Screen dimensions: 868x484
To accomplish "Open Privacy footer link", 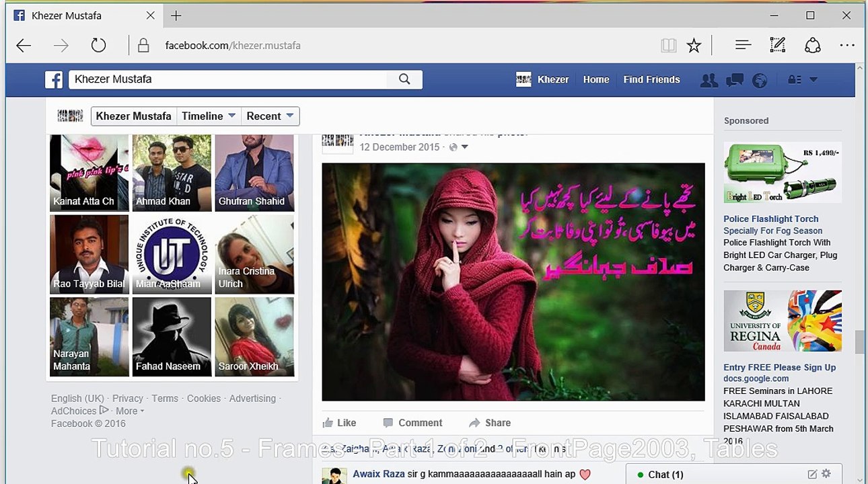I will tap(128, 399).
